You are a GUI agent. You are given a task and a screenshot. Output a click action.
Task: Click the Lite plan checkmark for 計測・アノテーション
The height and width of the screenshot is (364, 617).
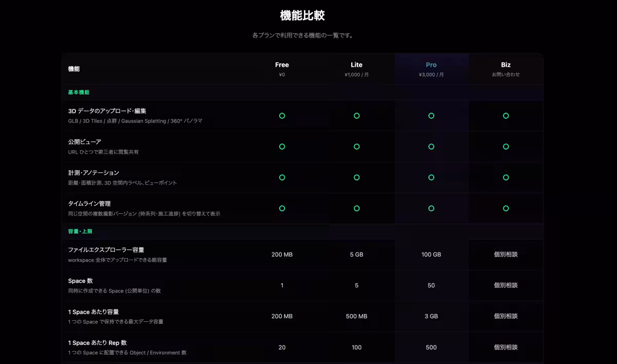pos(356,177)
